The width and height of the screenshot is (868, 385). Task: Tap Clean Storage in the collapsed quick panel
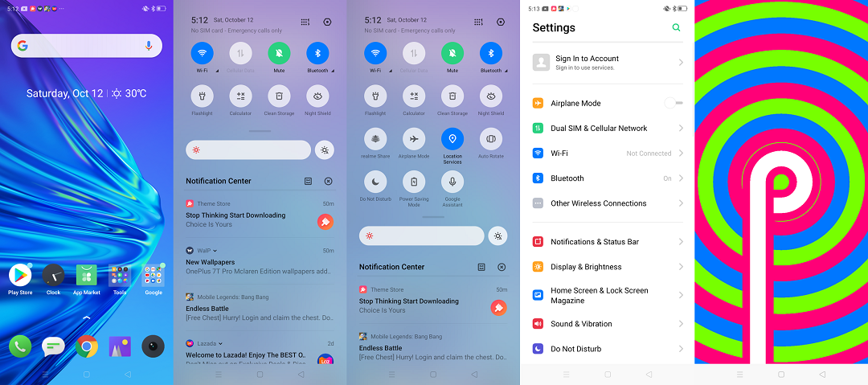(x=279, y=96)
